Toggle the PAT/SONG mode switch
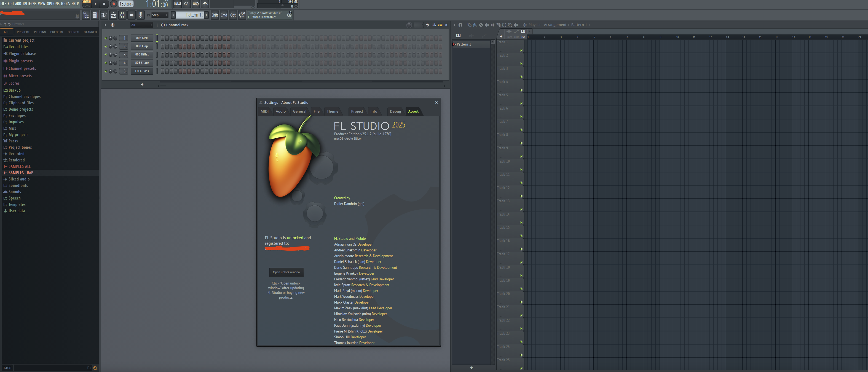 click(x=87, y=4)
